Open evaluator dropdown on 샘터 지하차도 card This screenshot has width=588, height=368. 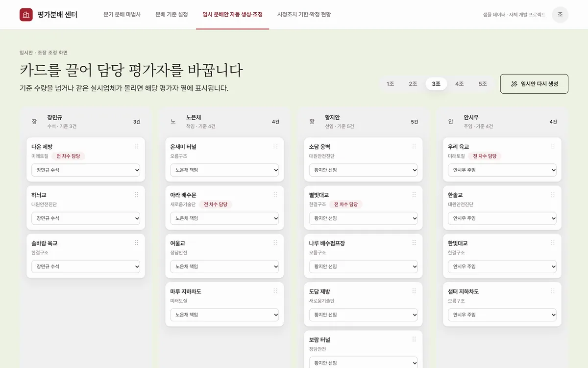coord(502,315)
